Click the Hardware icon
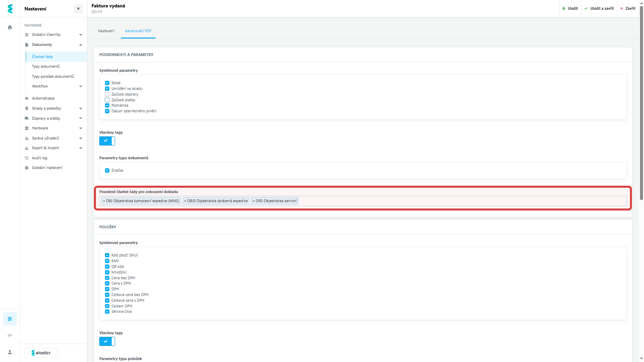 [x=27, y=128]
